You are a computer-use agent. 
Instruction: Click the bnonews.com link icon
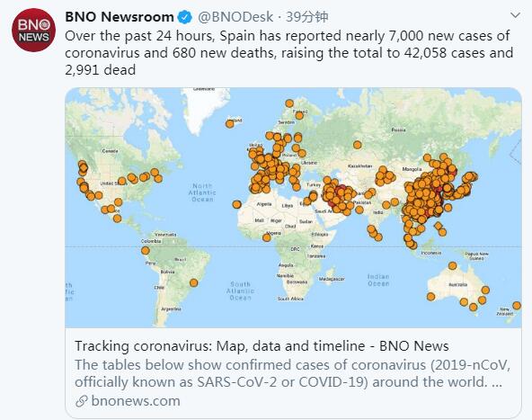tap(82, 401)
